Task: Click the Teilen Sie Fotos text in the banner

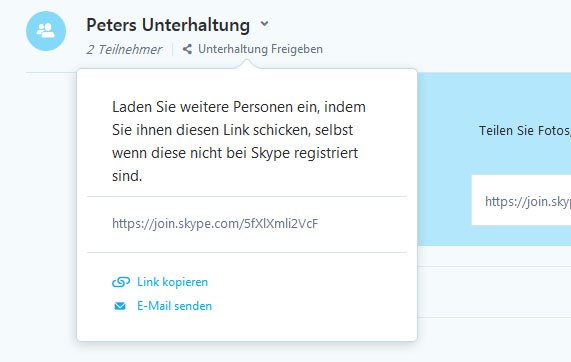Action: pyautogui.click(x=525, y=130)
